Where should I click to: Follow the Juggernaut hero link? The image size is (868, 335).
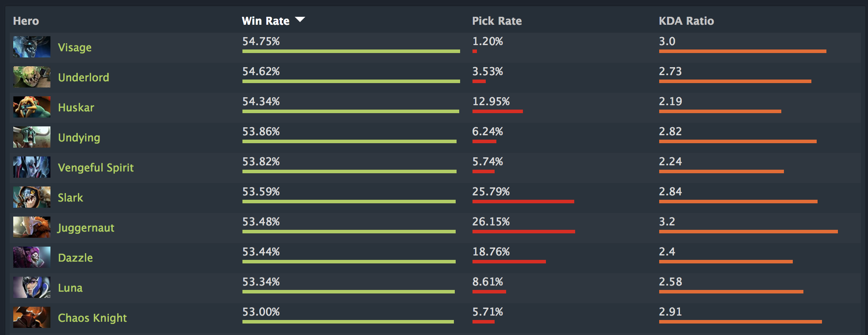click(x=86, y=228)
